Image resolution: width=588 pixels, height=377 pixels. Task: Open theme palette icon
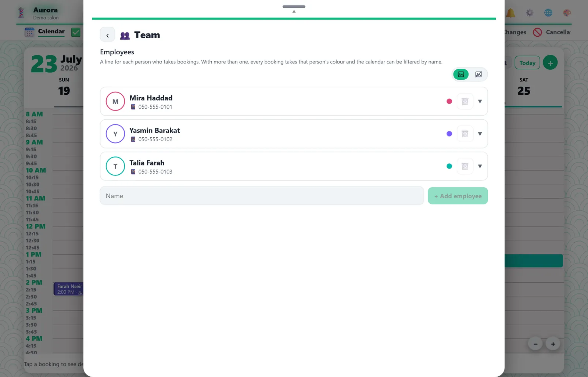pyautogui.click(x=567, y=13)
